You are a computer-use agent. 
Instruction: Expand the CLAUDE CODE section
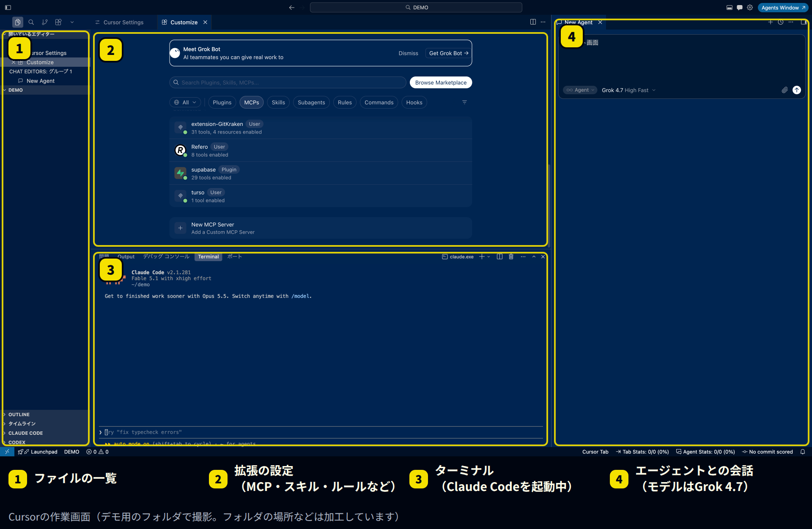46,433
